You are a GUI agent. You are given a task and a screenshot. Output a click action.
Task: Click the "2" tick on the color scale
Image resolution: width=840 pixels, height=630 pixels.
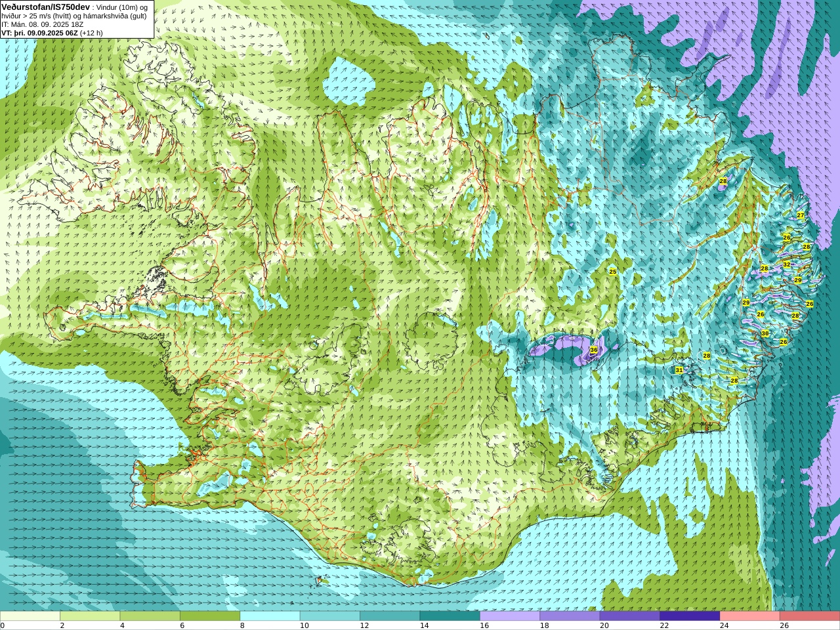pos(62,625)
